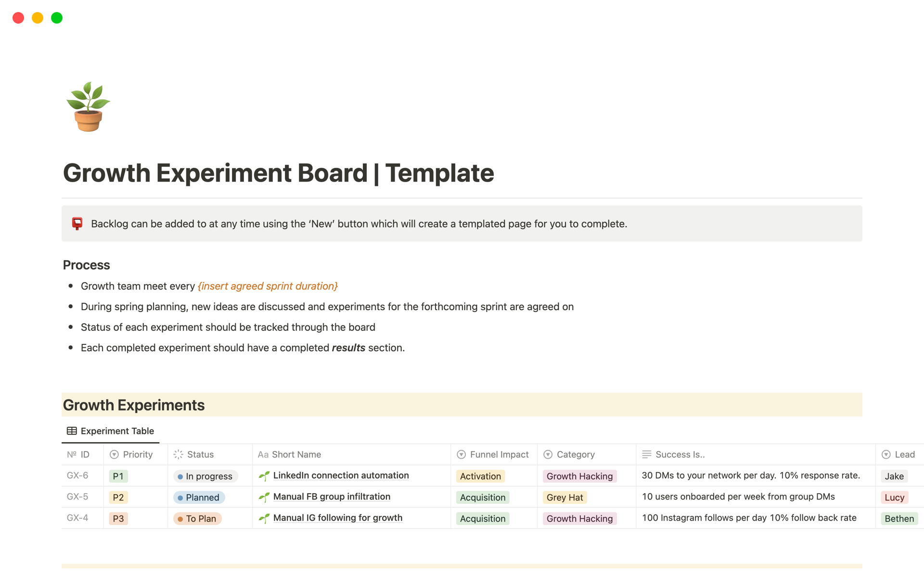This screenshot has height=578, width=924.
Task: Click the In progress status tag
Action: (205, 476)
